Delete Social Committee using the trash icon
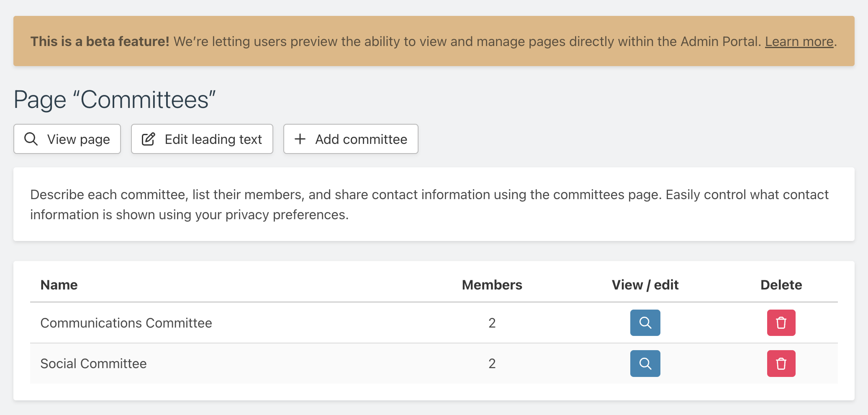Viewport: 868px width, 415px height. (781, 364)
